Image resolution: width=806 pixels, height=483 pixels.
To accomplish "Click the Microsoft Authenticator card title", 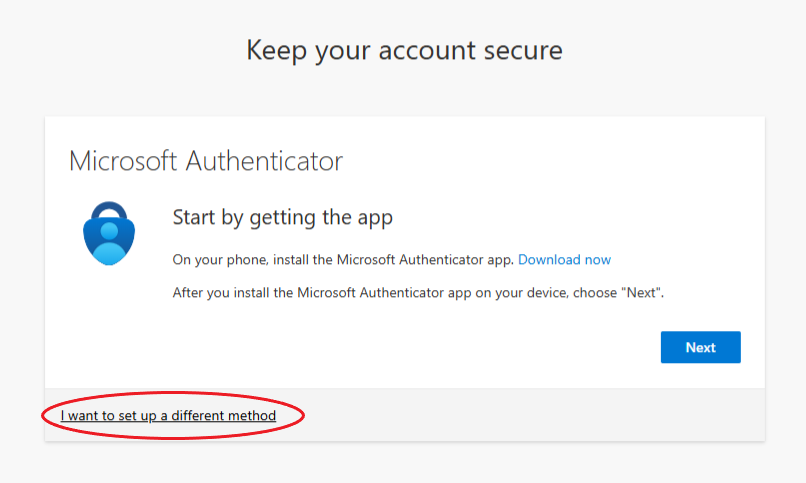I will (x=206, y=161).
